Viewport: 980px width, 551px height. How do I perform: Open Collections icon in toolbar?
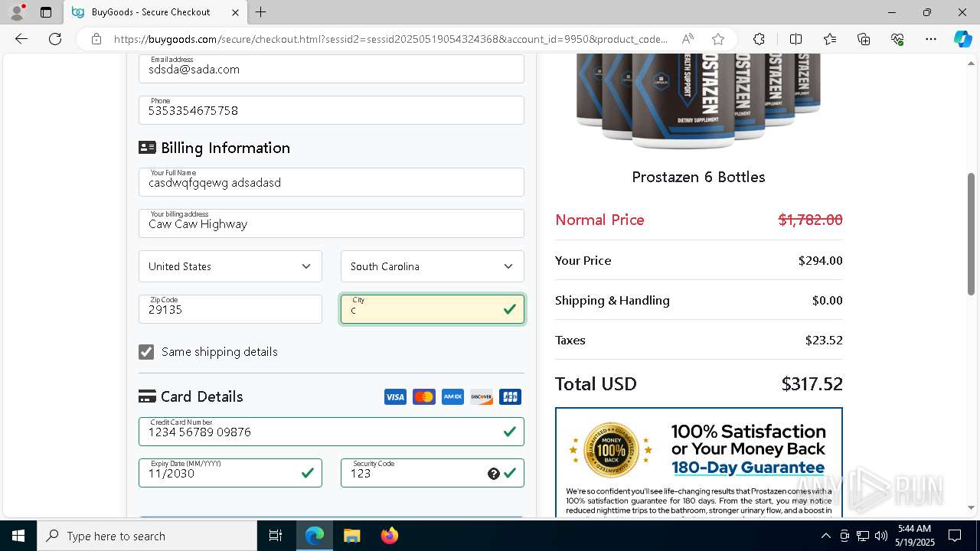tap(864, 39)
